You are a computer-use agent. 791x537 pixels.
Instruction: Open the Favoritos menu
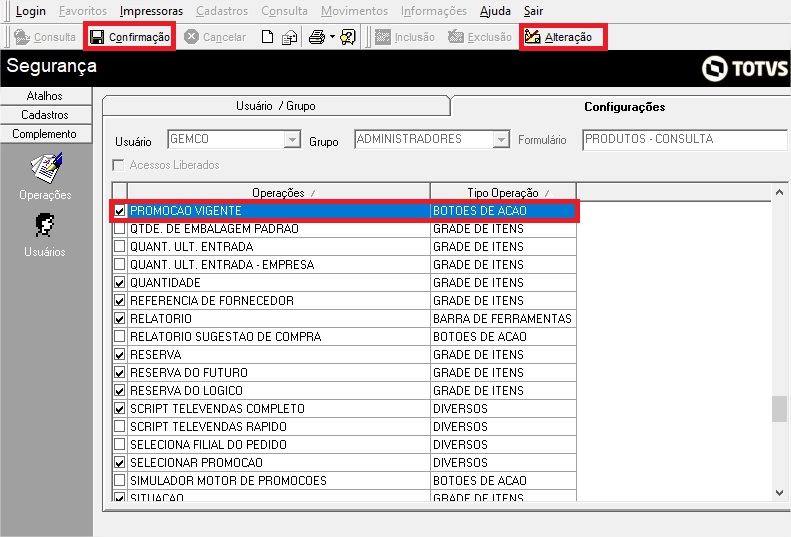click(83, 11)
